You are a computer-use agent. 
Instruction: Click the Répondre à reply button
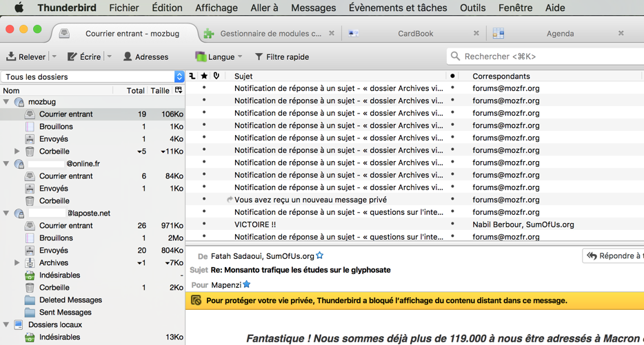(x=612, y=255)
